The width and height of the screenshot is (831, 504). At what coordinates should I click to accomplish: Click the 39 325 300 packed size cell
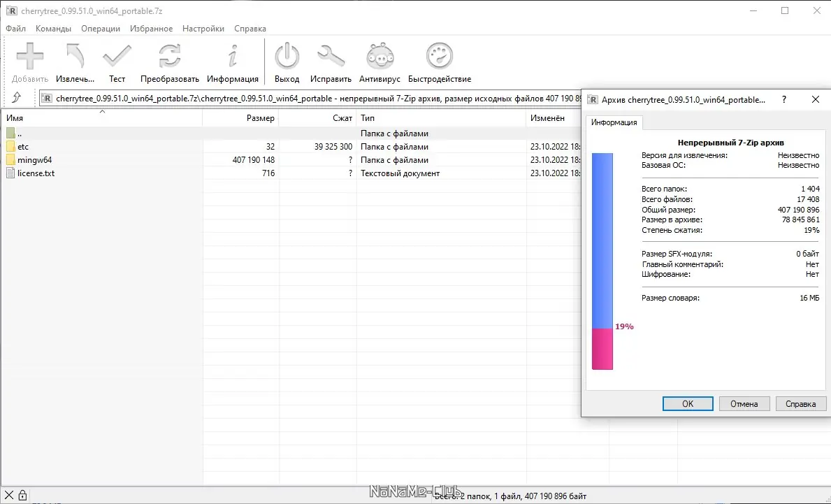[x=333, y=147]
